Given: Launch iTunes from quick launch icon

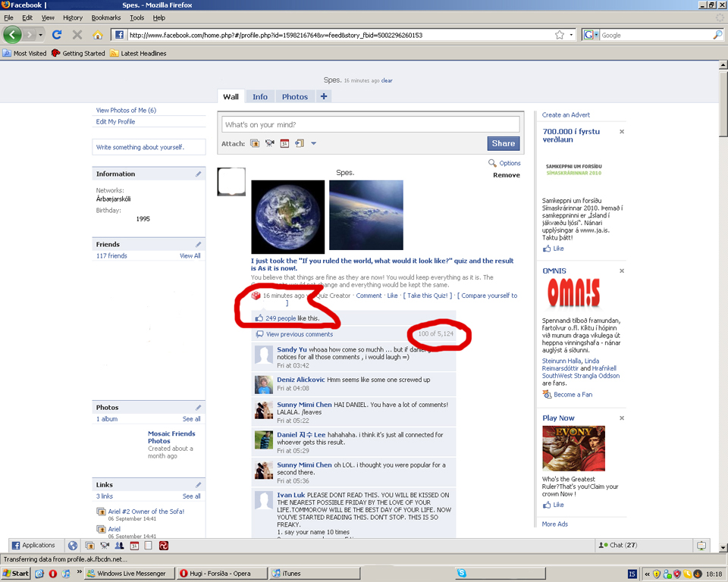Looking at the screenshot, I should (66, 574).
